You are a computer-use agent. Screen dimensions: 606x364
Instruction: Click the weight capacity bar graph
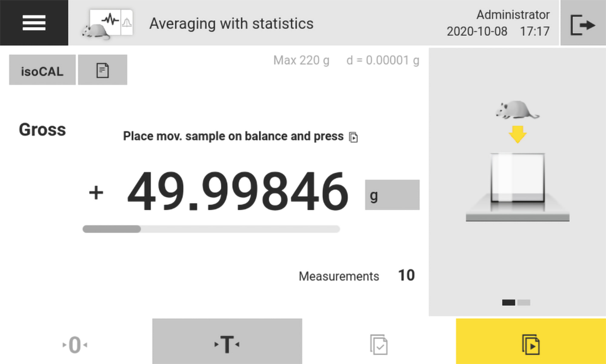211,229
